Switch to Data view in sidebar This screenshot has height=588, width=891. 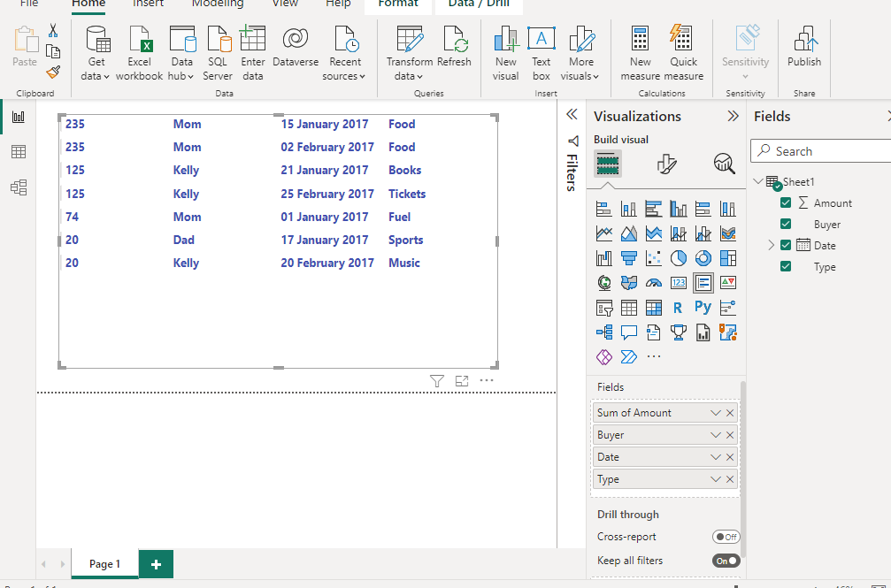point(19,152)
